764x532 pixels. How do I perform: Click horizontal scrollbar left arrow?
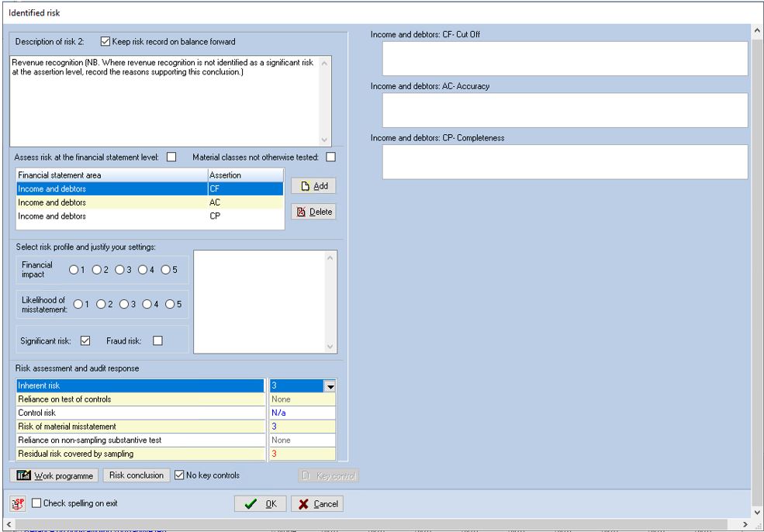pyautogui.click(x=9, y=524)
